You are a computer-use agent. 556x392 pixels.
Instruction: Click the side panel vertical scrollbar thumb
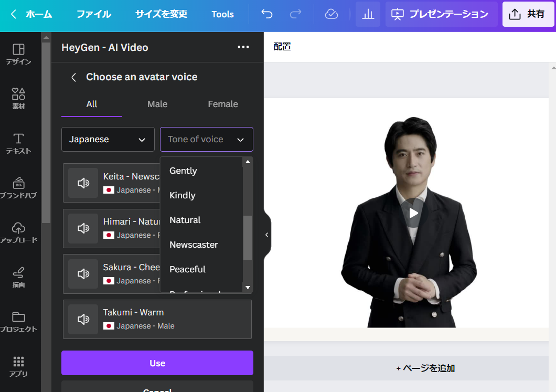46,133
